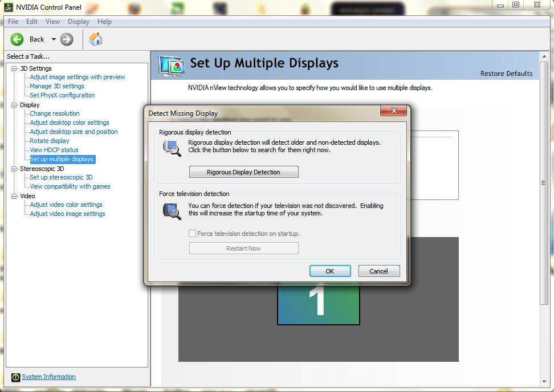Select Manage 3D settings
This screenshot has width=554, height=392.
point(57,86)
